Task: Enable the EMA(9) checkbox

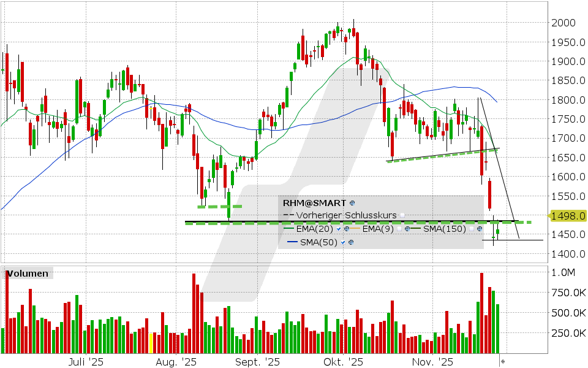Action: point(399,228)
